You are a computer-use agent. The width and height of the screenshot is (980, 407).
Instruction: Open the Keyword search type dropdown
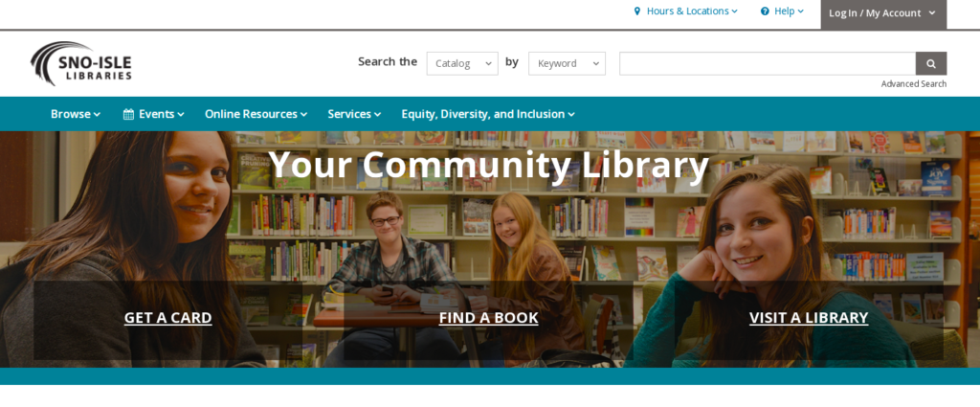[567, 64]
